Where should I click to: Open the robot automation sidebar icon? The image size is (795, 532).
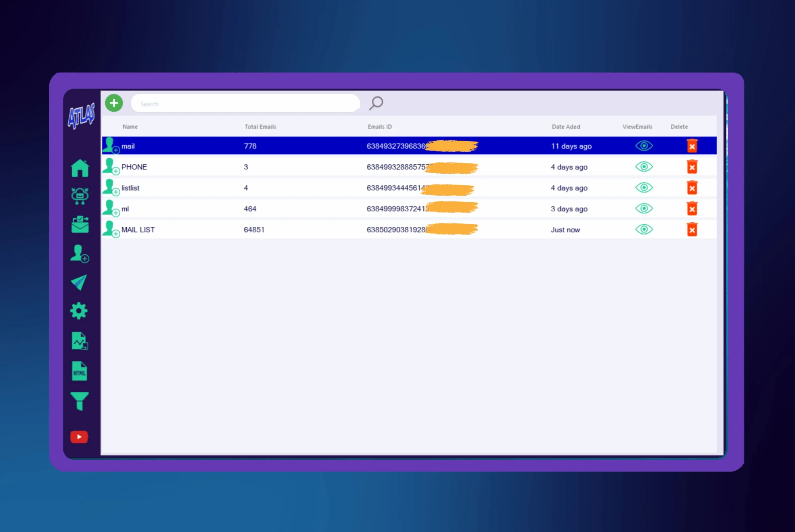coord(80,196)
